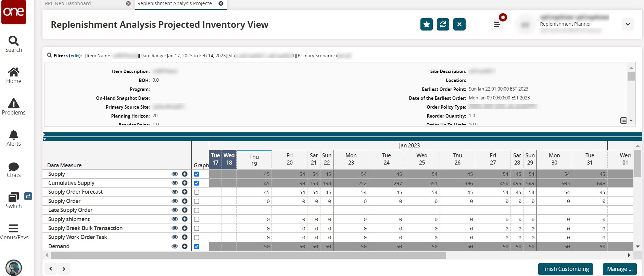This screenshot has width=644, height=276.
Task: Expand the user profile dropdown arrow
Action: [x=628, y=24]
